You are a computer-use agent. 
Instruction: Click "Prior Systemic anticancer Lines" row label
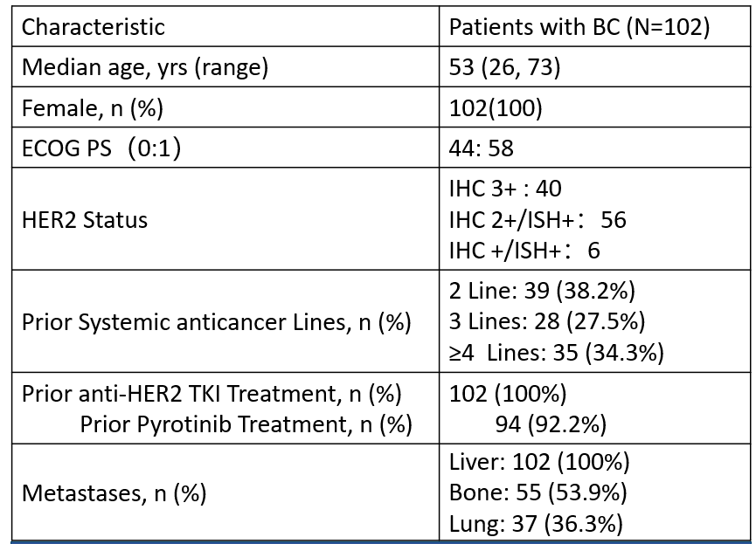(216, 321)
